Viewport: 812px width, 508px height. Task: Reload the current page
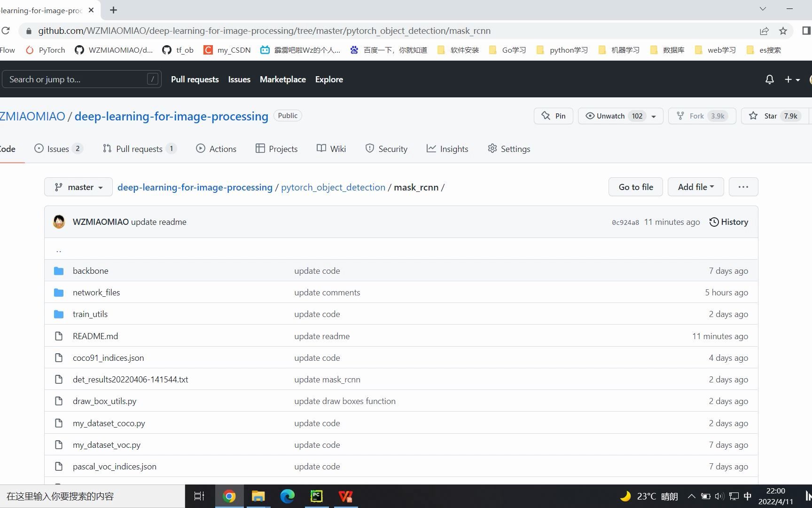(x=6, y=31)
